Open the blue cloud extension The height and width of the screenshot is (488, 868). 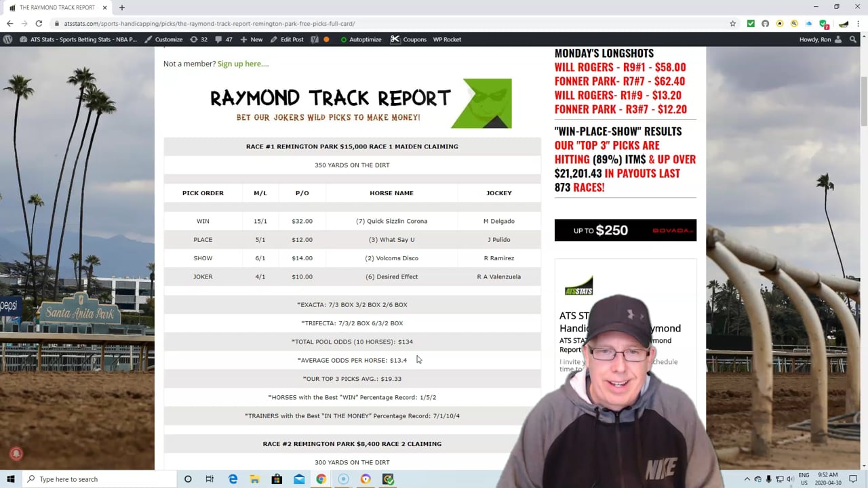point(809,23)
